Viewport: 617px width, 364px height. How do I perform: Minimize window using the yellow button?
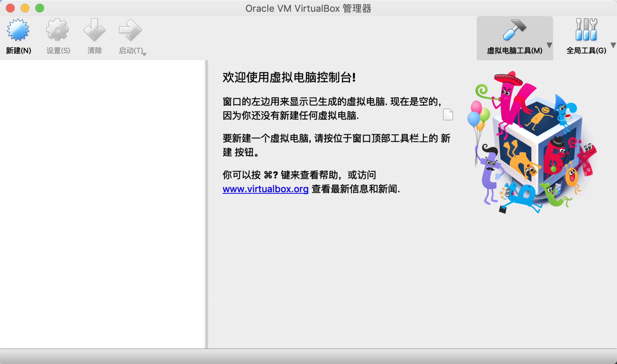click(25, 8)
